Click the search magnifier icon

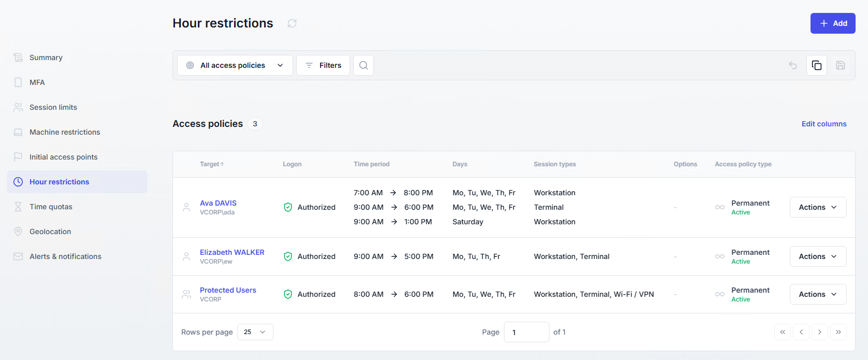(364, 65)
